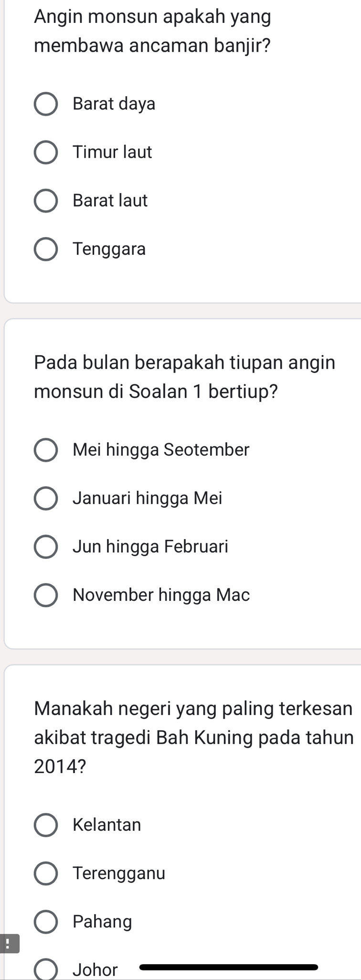Image resolution: width=361 pixels, height=980 pixels.
Task: Pick the 'Johor' radio option
Action: tap(46, 970)
